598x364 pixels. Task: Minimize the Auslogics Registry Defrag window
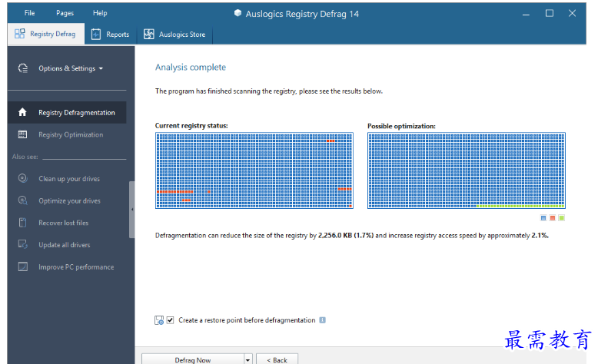tap(527, 14)
